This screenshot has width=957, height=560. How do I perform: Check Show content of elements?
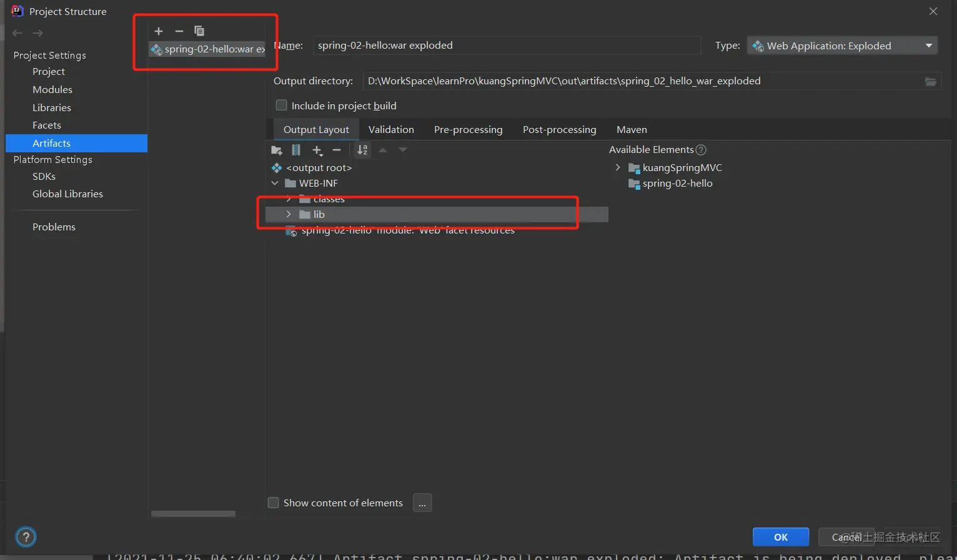(273, 503)
